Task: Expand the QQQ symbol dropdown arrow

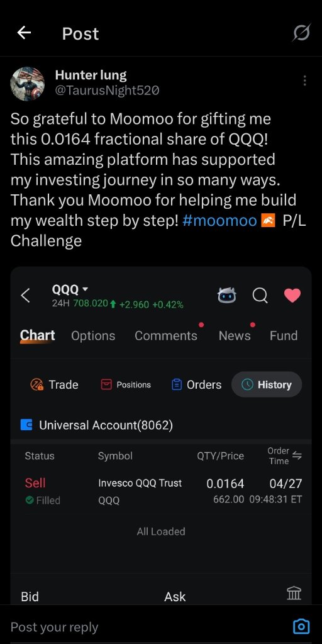Action: (85, 289)
